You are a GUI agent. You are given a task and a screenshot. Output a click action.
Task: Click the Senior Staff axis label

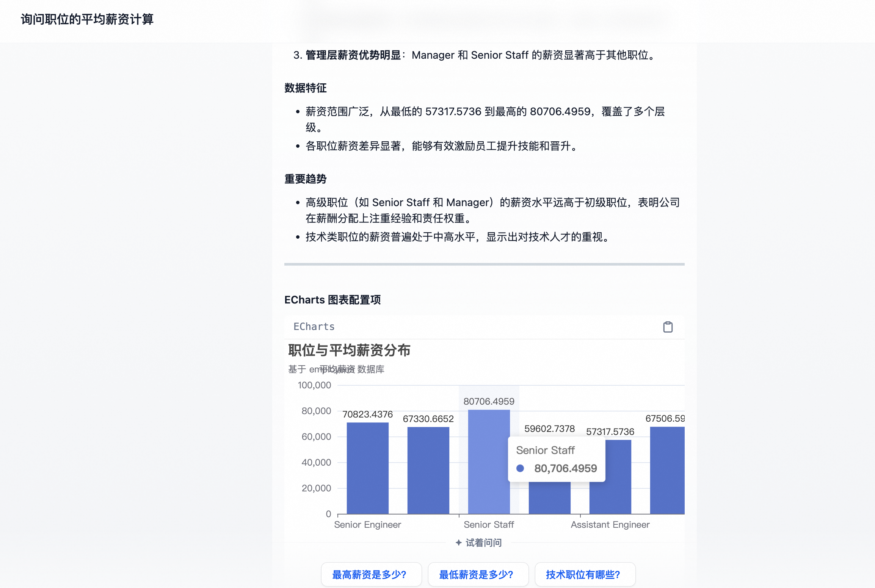coord(489,524)
